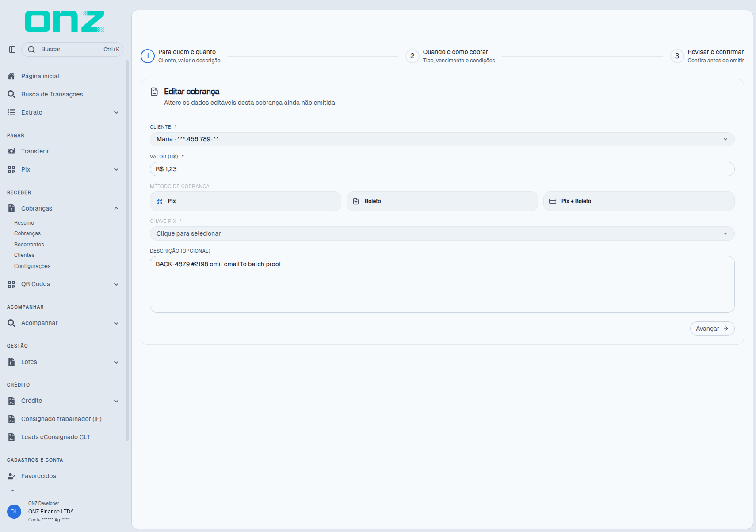Click the Favorecidos person icon

click(x=11, y=476)
